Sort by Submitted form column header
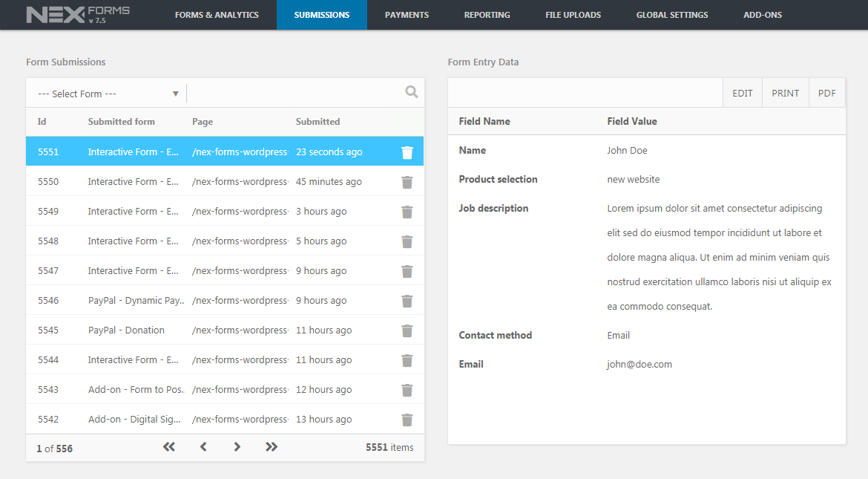868x479 pixels. 121,121
